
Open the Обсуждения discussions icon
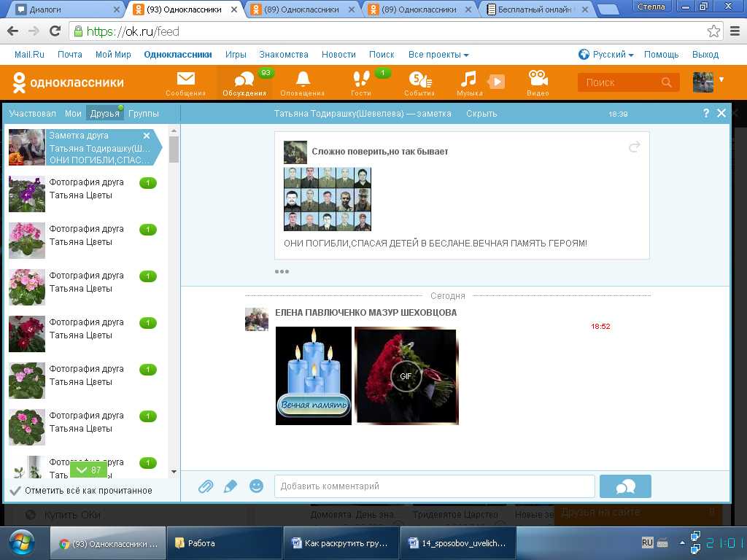tap(244, 83)
